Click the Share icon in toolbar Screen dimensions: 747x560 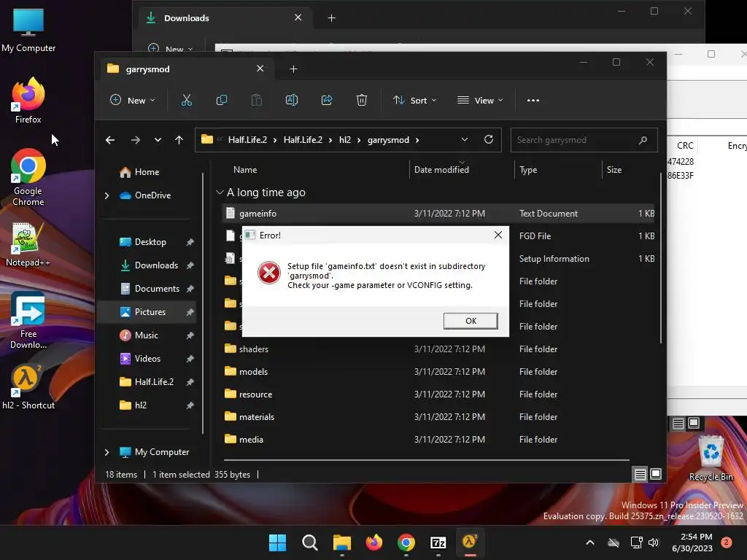click(327, 101)
